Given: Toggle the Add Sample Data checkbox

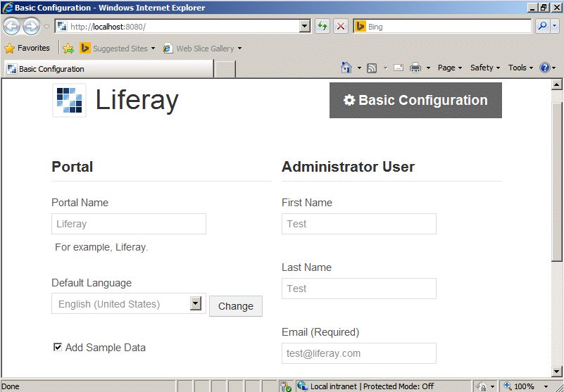Looking at the screenshot, I should pos(58,347).
